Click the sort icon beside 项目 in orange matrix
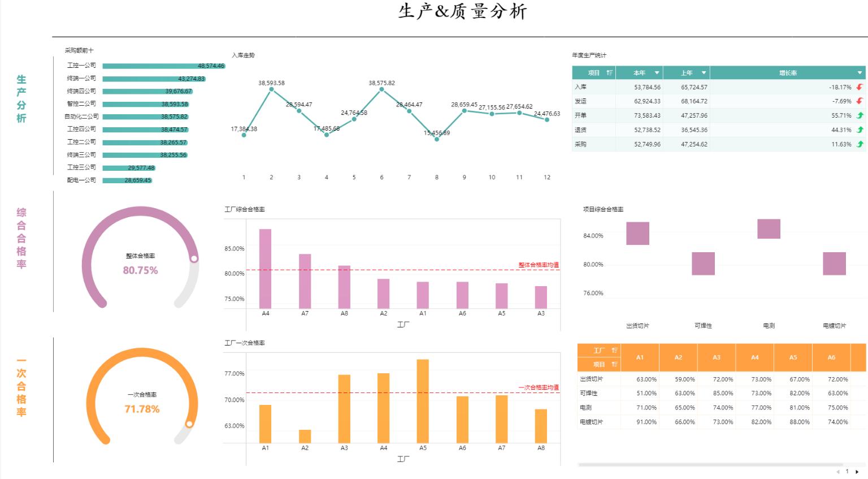Image resolution: width=868 pixels, height=479 pixels. coord(615,364)
